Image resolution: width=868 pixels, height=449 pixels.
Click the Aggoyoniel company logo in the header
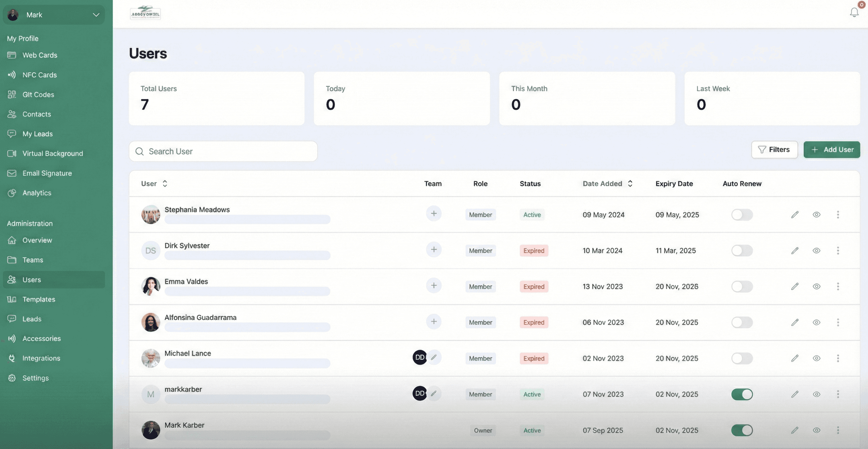pos(145,13)
